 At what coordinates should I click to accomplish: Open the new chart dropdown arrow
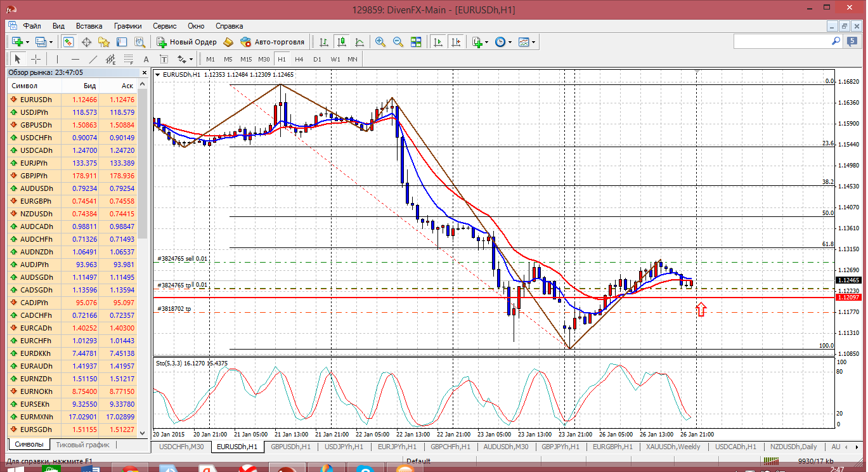[27, 42]
